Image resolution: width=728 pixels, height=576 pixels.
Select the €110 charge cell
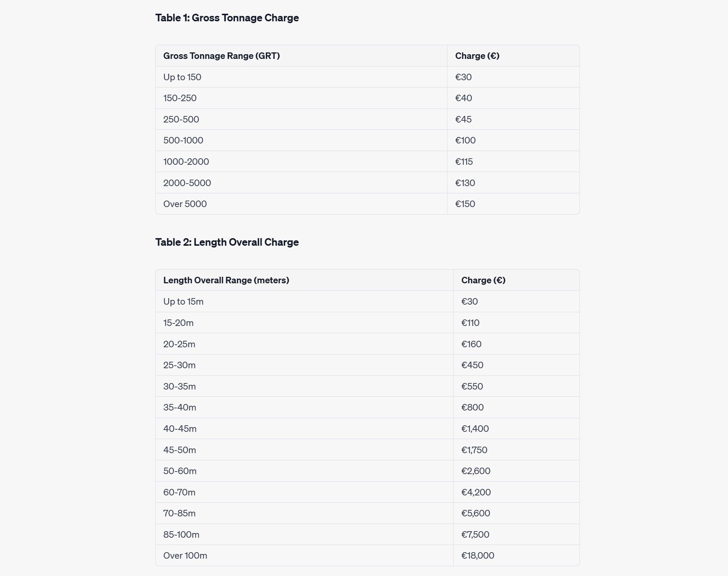click(516, 323)
